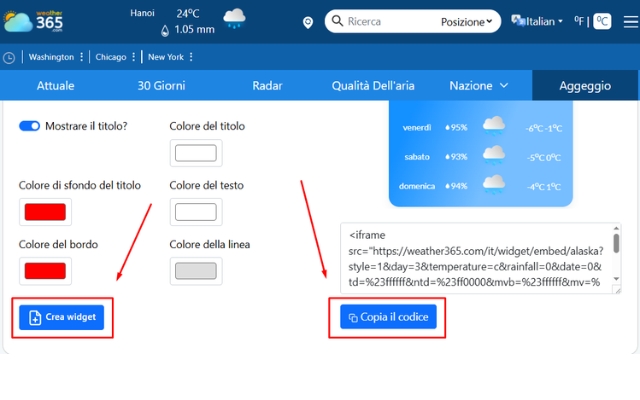Pick the Colore del testo swatch
The height and width of the screenshot is (400, 640).
coord(196,212)
